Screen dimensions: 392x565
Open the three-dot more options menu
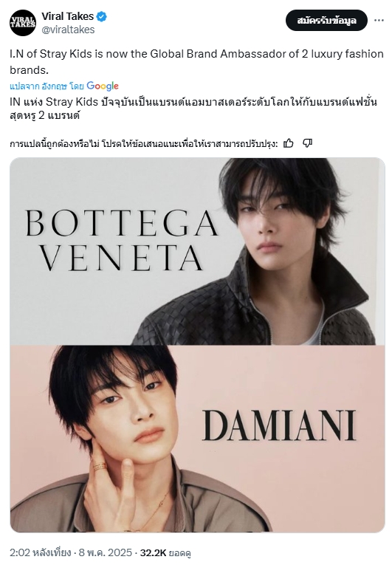[379, 21]
